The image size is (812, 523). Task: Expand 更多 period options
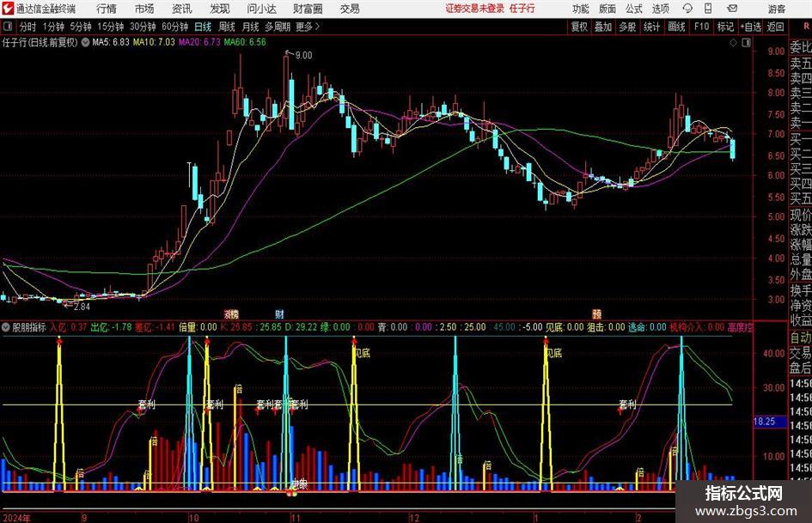click(308, 27)
